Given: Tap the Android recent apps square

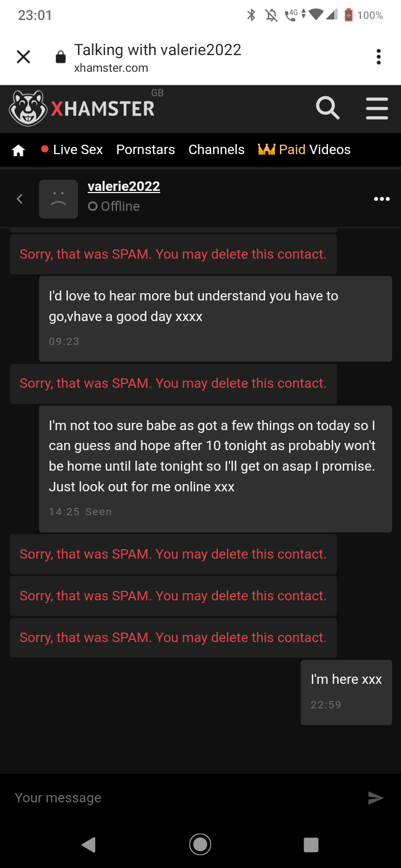Looking at the screenshot, I should pyautogui.click(x=311, y=845).
